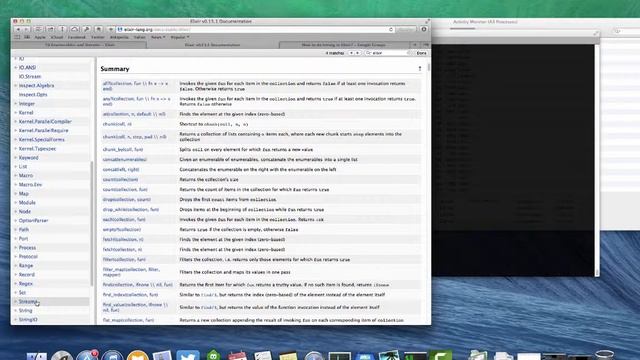Viewport: 640px width, 360px height.
Task: Open the iCloud bookmark
Action: [57, 37]
